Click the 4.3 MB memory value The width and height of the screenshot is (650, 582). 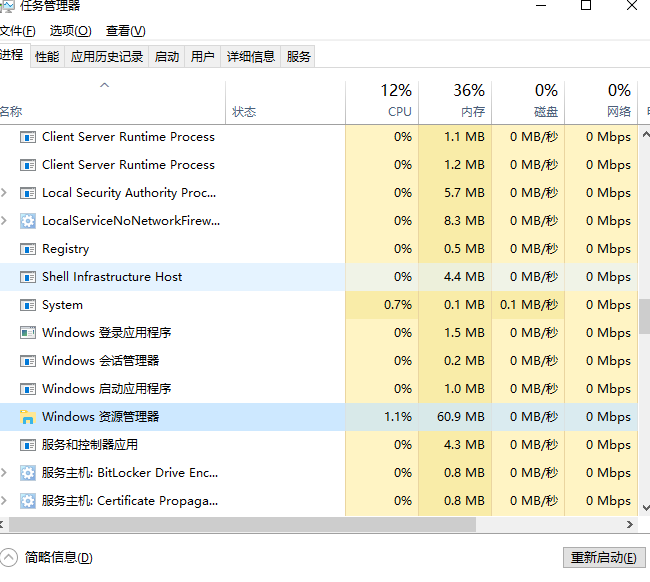coord(464,445)
